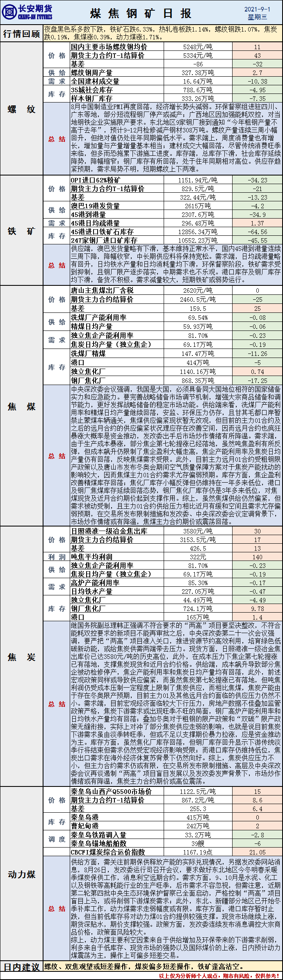Click the 焦炭 section label
This screenshot has height=980, width=283.
point(22,657)
